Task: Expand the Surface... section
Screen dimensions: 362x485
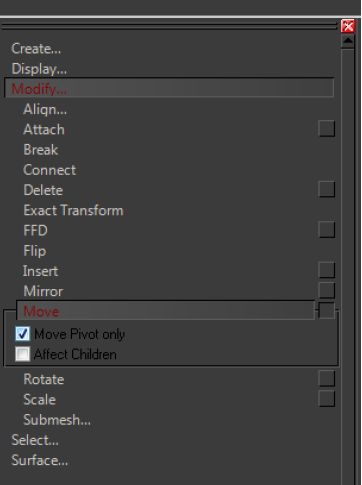Action: click(40, 460)
